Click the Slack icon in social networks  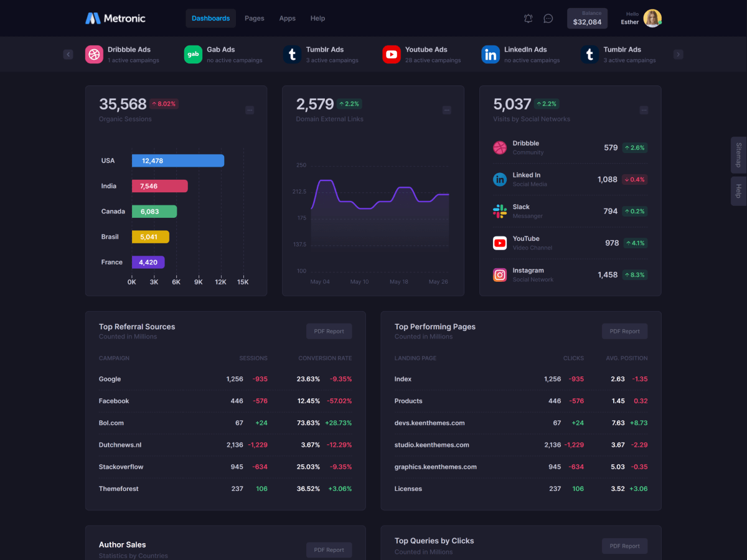[500, 212]
